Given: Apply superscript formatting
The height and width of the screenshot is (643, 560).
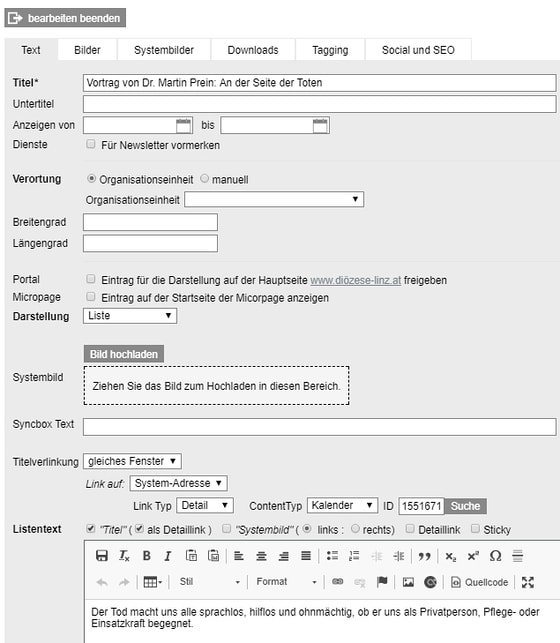Looking at the screenshot, I should [x=473, y=556].
